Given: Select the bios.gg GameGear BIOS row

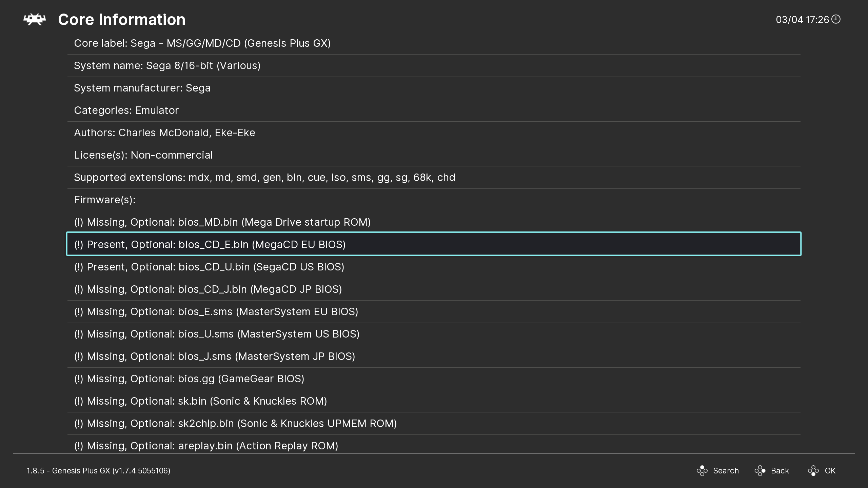Looking at the screenshot, I should (434, 379).
